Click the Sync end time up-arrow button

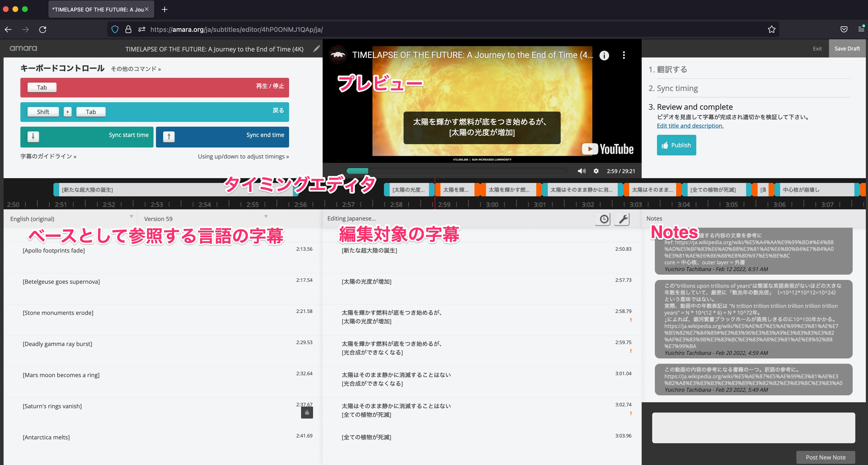pos(169,136)
